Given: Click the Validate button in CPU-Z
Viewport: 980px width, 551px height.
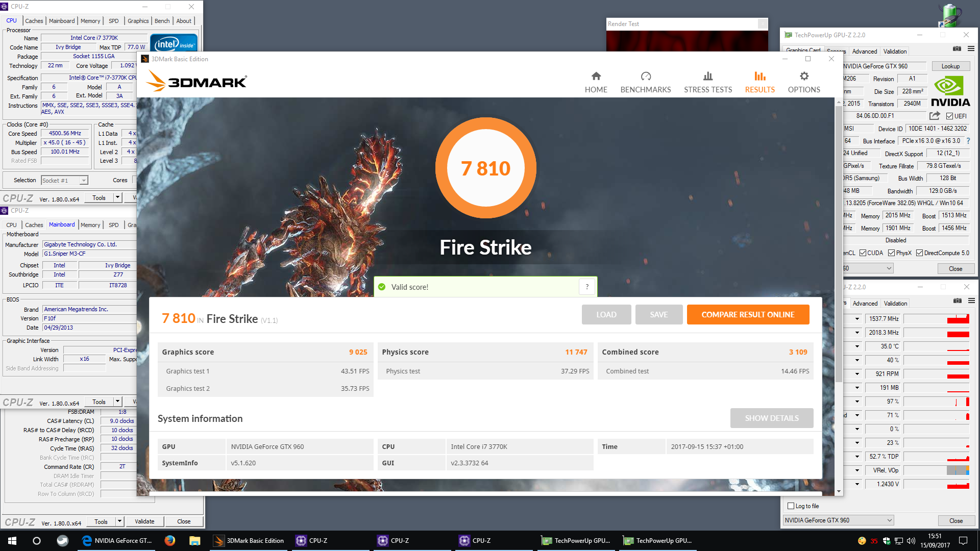Looking at the screenshot, I should click(144, 521).
